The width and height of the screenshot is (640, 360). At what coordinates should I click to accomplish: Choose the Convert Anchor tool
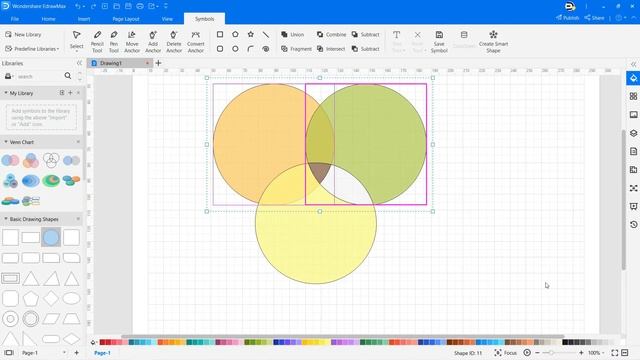tap(196, 42)
